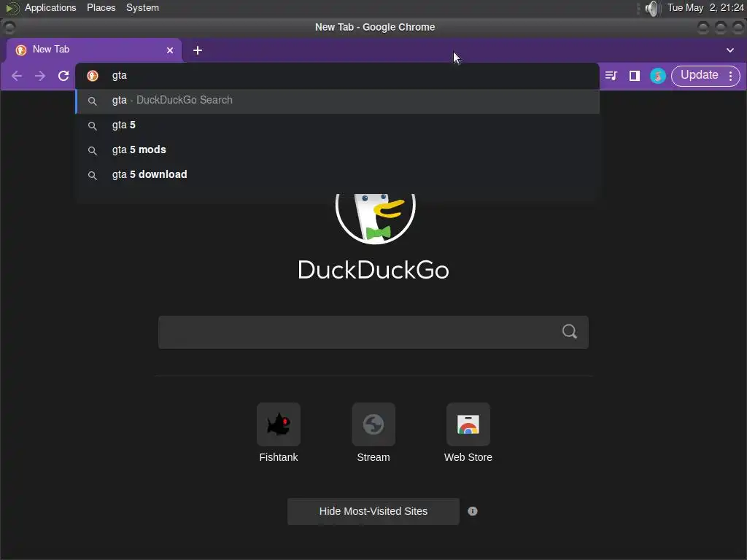The height and width of the screenshot is (560, 747).
Task: Open the System menu
Action: coord(142,7)
